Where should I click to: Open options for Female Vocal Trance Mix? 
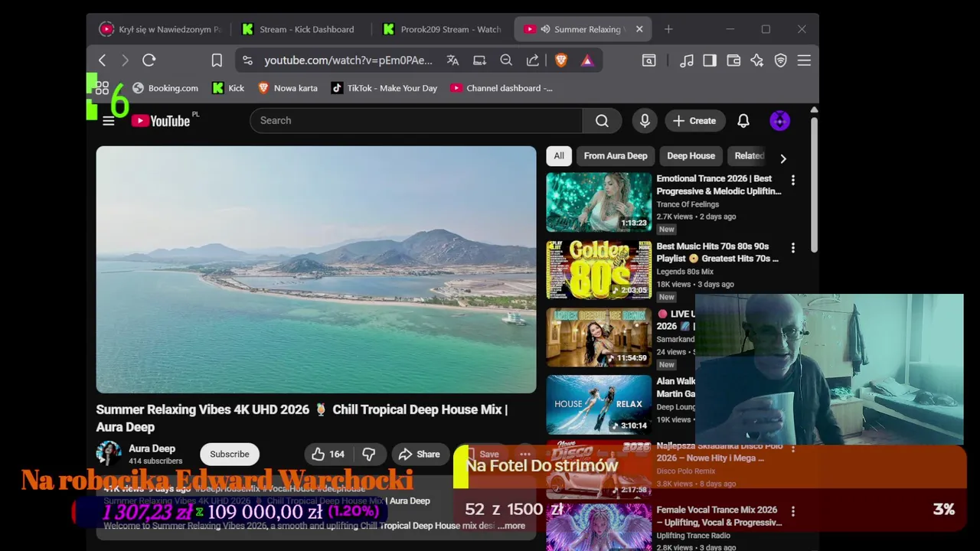[x=793, y=511]
